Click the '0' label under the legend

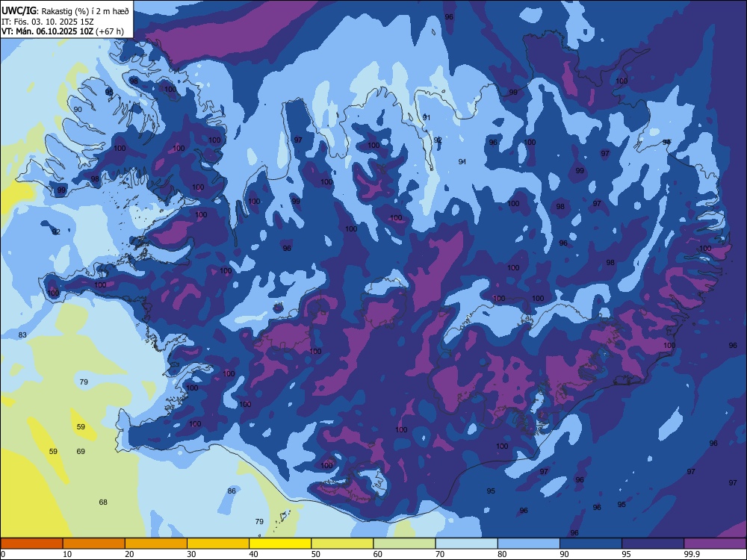pyautogui.click(x=3, y=554)
